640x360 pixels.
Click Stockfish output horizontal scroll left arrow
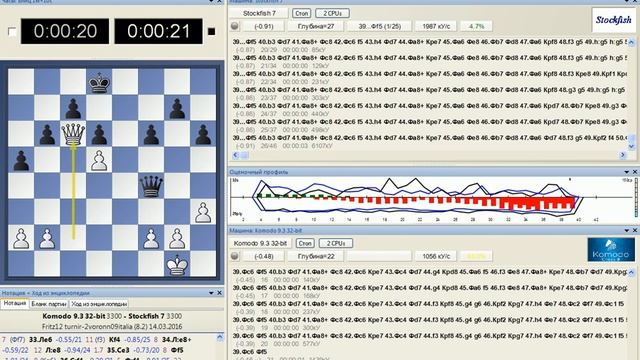tap(236, 155)
